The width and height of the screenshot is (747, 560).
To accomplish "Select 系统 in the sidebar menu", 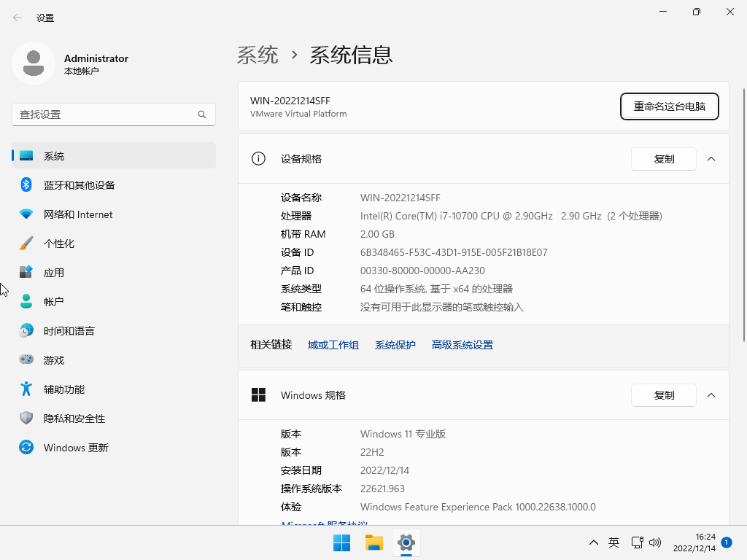I will click(x=53, y=155).
